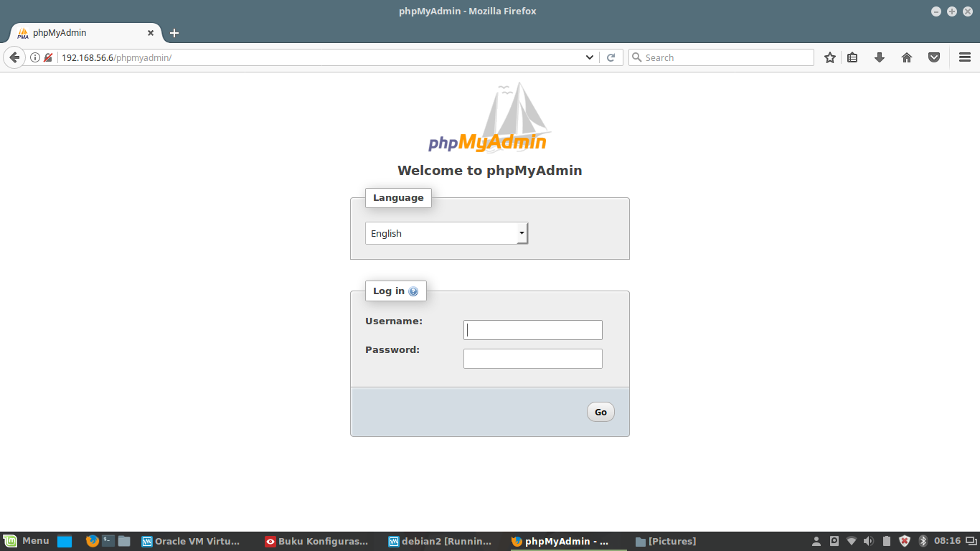Open login documentation help icon
The image size is (980, 551).
click(413, 291)
